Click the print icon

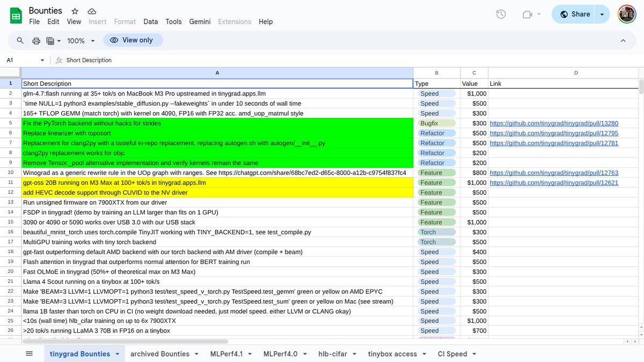(x=36, y=41)
